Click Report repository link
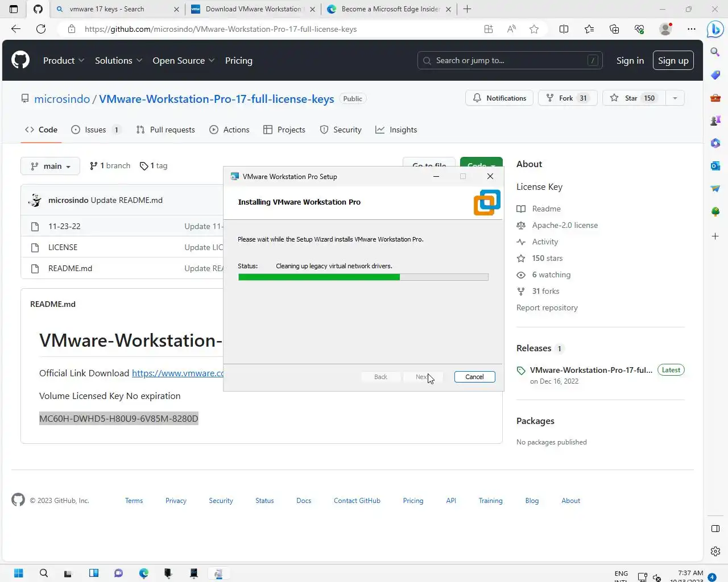This screenshot has width=728, height=582. pos(547,307)
